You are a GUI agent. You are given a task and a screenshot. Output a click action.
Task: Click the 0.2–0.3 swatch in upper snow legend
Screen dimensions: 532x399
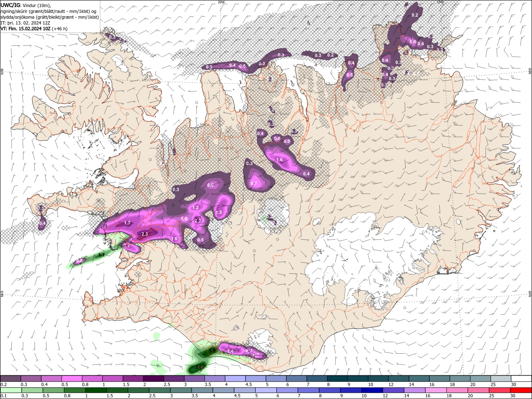(x=10, y=379)
